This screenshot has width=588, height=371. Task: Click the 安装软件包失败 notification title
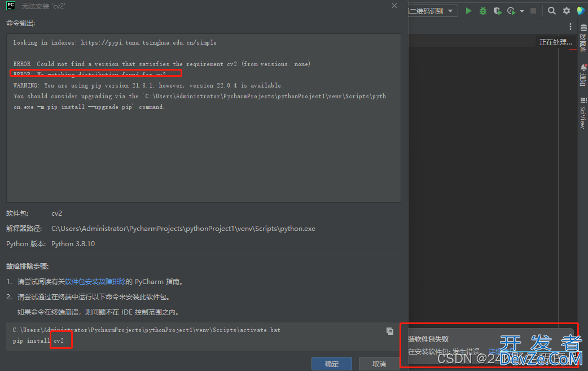[429, 339]
